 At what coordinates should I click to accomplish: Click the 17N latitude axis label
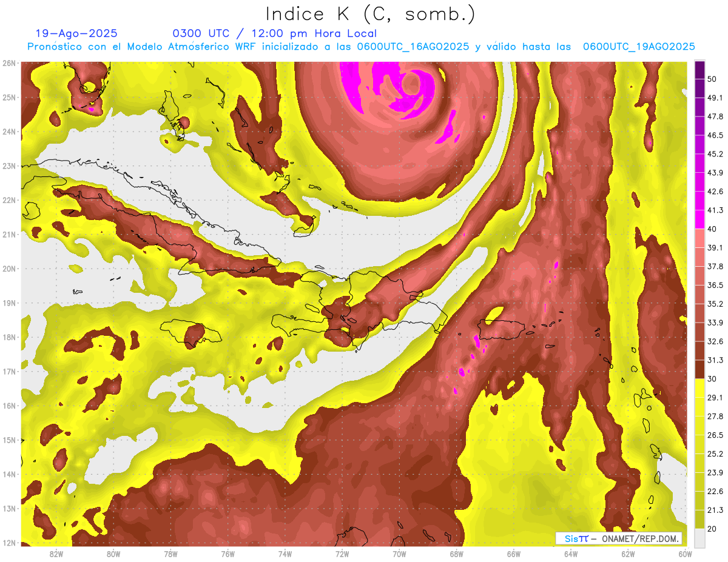pyautogui.click(x=9, y=371)
